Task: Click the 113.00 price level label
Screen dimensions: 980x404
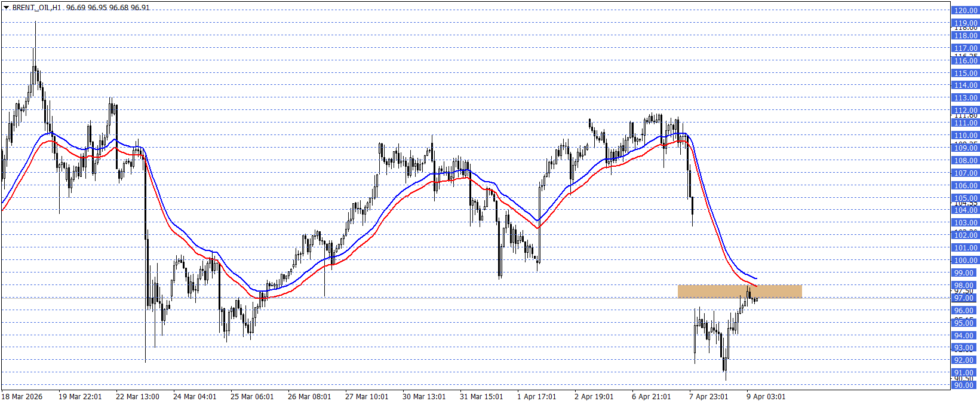Action: tap(965, 98)
